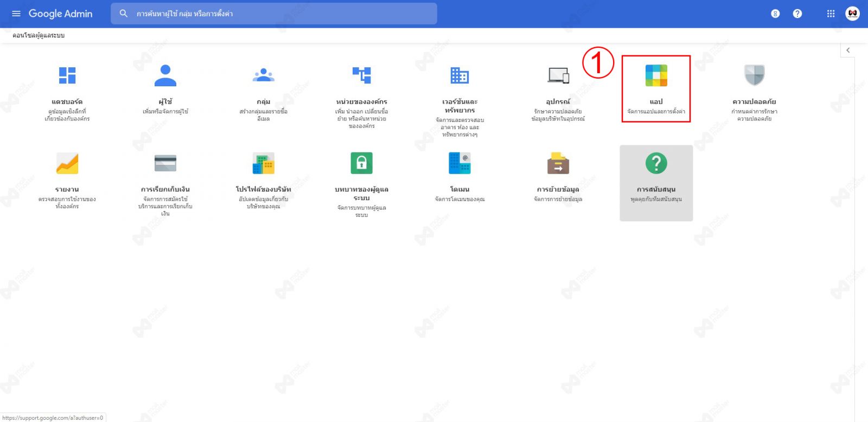This screenshot has width=868, height=422.
Task: Open the Security (ความปลอดภัย) shield icon
Action: [x=755, y=75]
